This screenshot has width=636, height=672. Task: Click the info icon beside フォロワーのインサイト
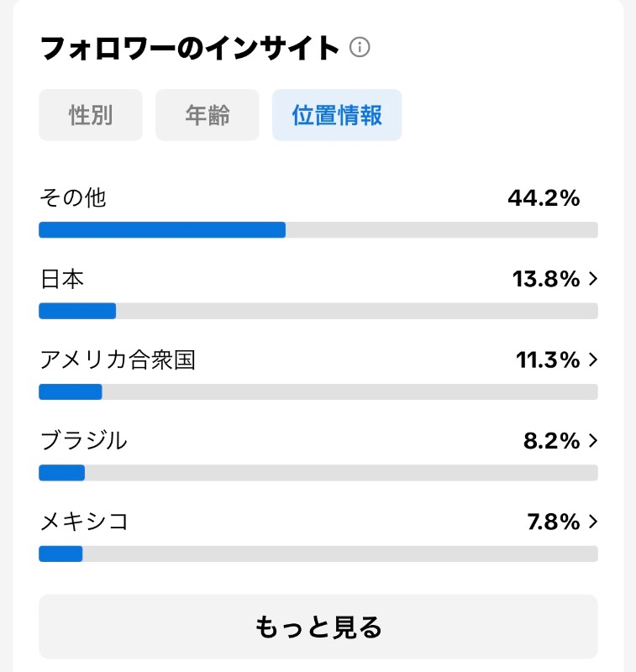point(360,47)
